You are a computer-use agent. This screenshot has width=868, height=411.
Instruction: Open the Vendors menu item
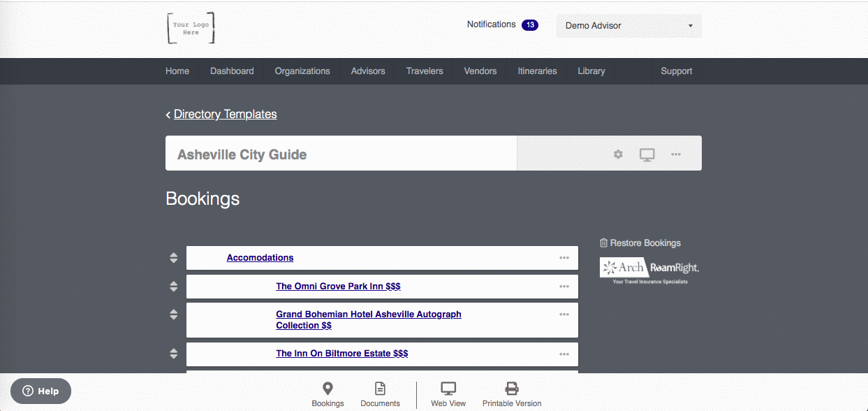[x=480, y=71]
